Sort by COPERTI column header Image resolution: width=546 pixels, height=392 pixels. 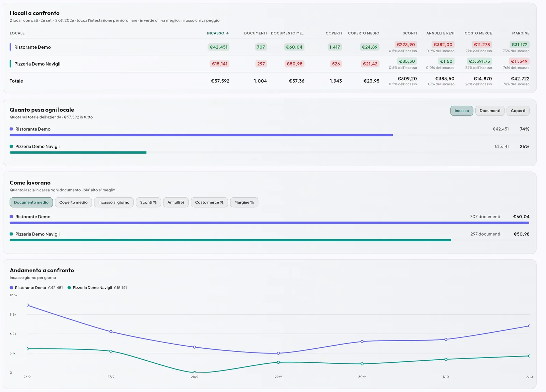click(334, 33)
